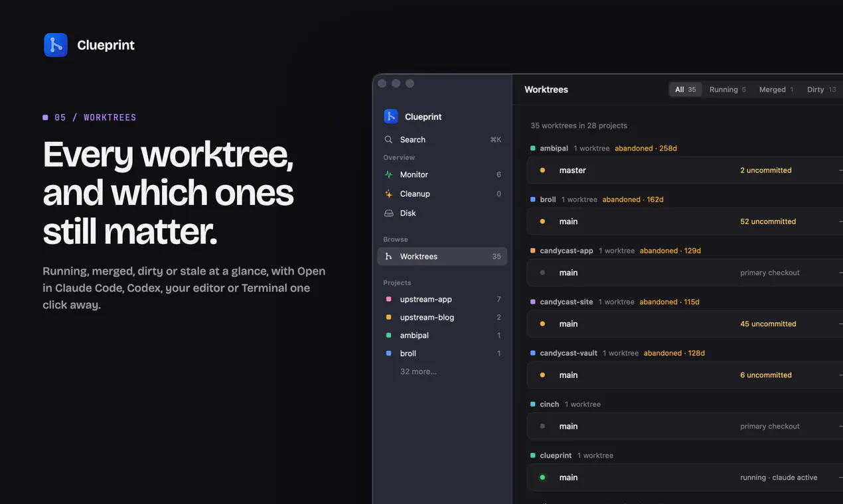Select Worktrees in the Browse section
Image resolution: width=843 pixels, height=504 pixels.
coord(442,256)
